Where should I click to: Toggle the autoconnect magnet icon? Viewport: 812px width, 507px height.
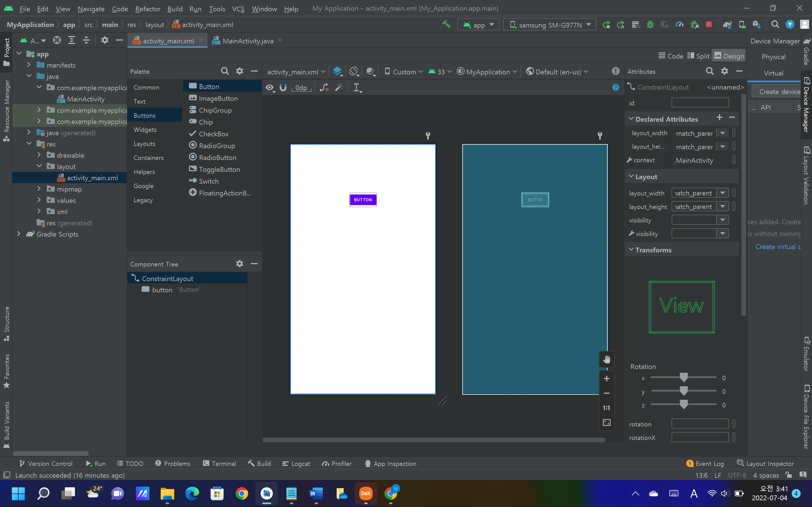[x=283, y=88]
